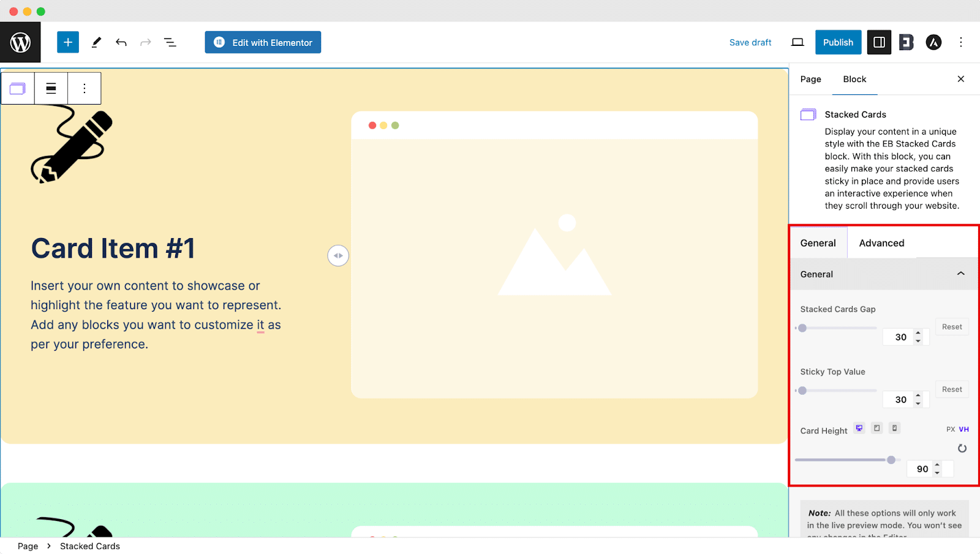980x554 pixels.
Task: Open block toolbar more options
Action: click(x=85, y=89)
